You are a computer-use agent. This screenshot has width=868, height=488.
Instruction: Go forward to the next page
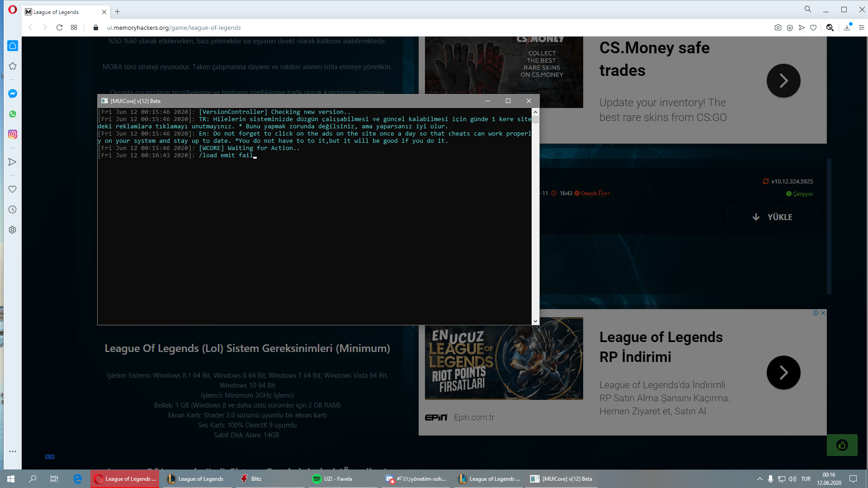pyautogui.click(x=45, y=28)
